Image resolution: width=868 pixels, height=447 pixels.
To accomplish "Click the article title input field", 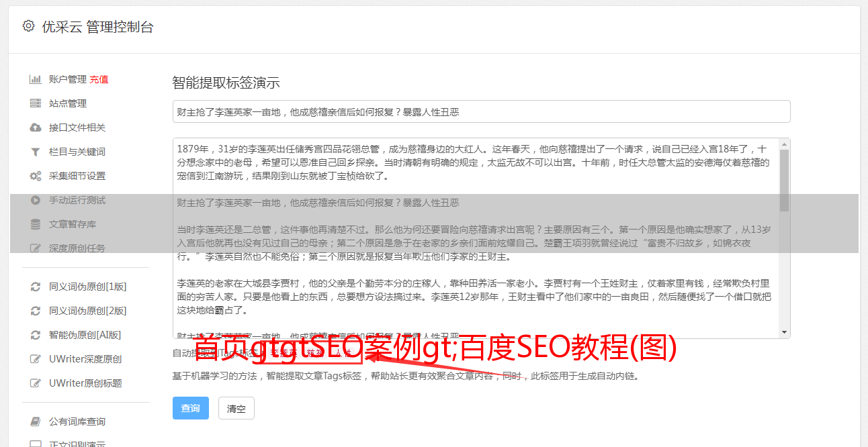I will tap(481, 111).
